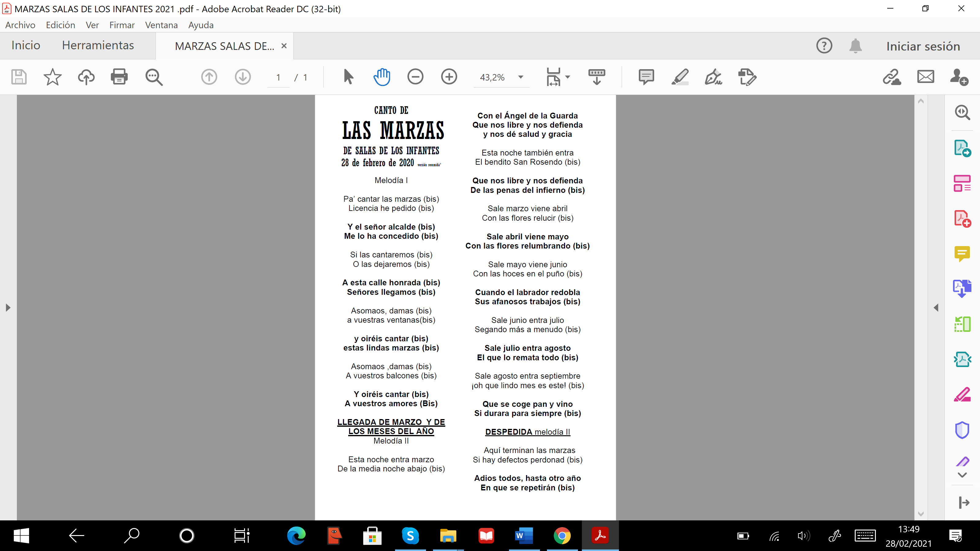Click the zoom in plus button
The height and width of the screenshot is (551, 980).
coord(449,77)
